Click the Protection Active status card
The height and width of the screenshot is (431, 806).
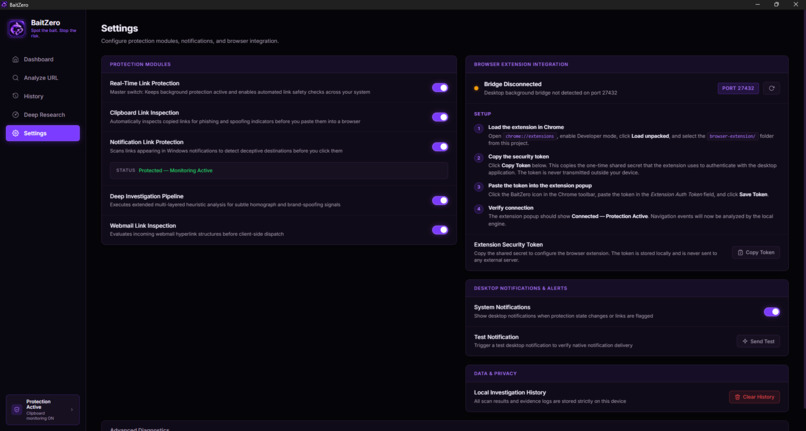43,409
